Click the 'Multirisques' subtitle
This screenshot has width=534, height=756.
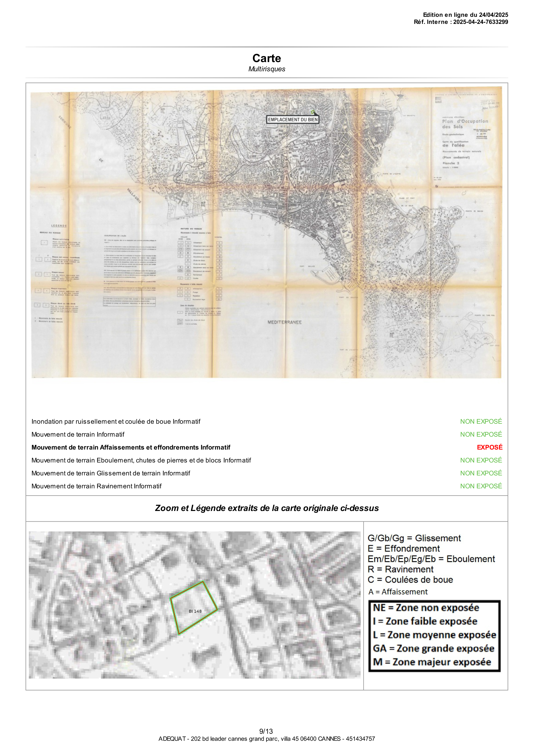[x=266, y=69]
